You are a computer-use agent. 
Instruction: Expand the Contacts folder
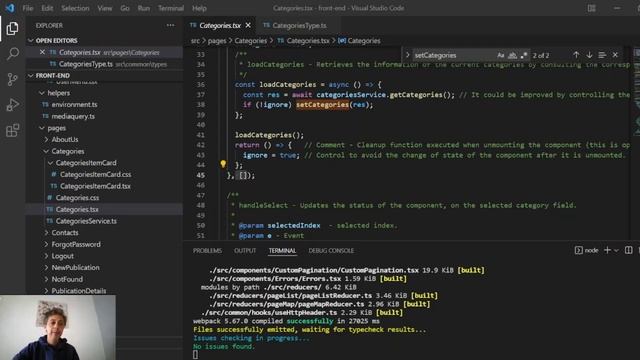(x=64, y=233)
